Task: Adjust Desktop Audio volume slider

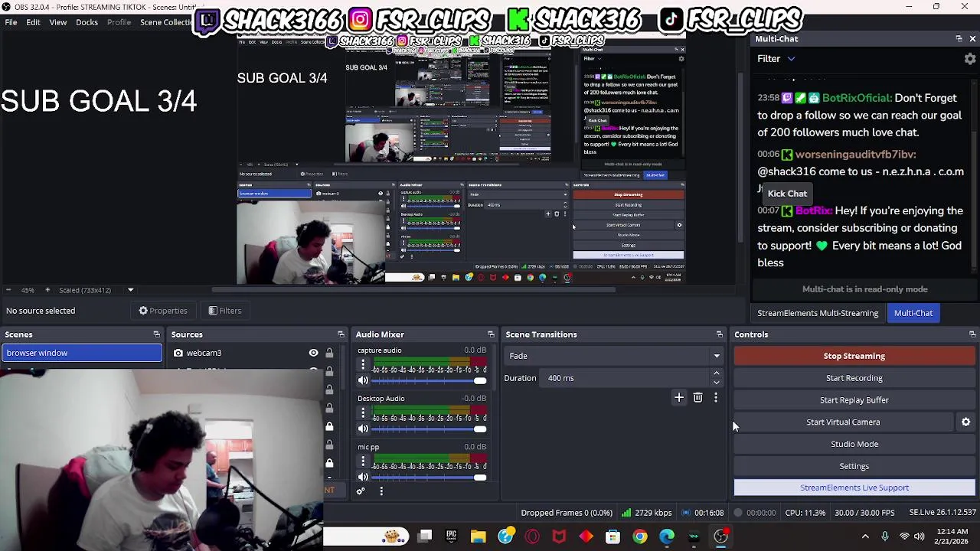Action: coord(429,429)
